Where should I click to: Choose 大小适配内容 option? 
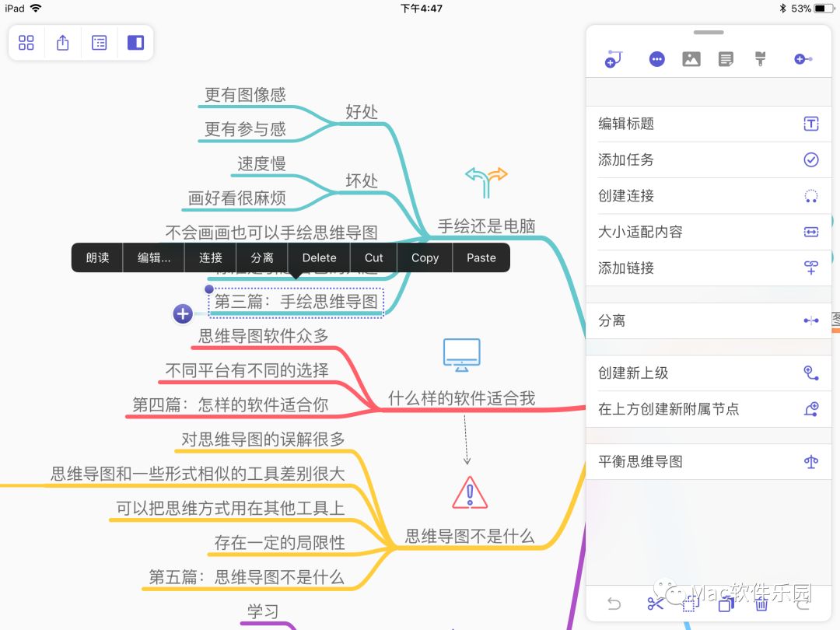[709, 232]
